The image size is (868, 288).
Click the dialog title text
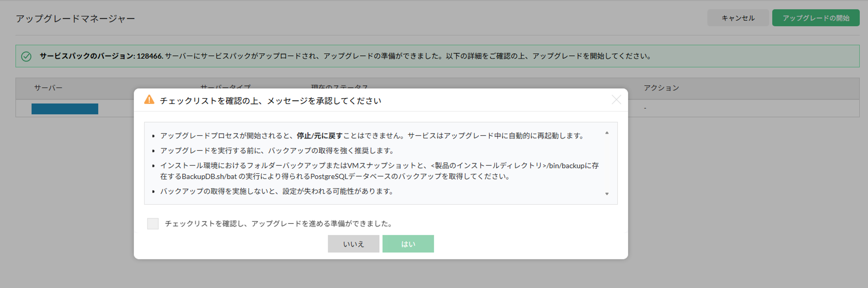pos(270,101)
